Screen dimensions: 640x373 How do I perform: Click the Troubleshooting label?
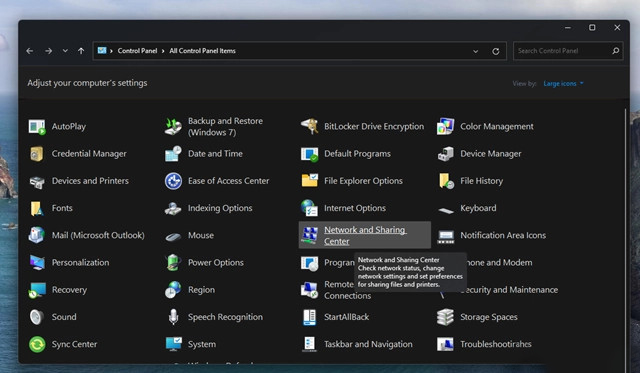[x=496, y=344]
